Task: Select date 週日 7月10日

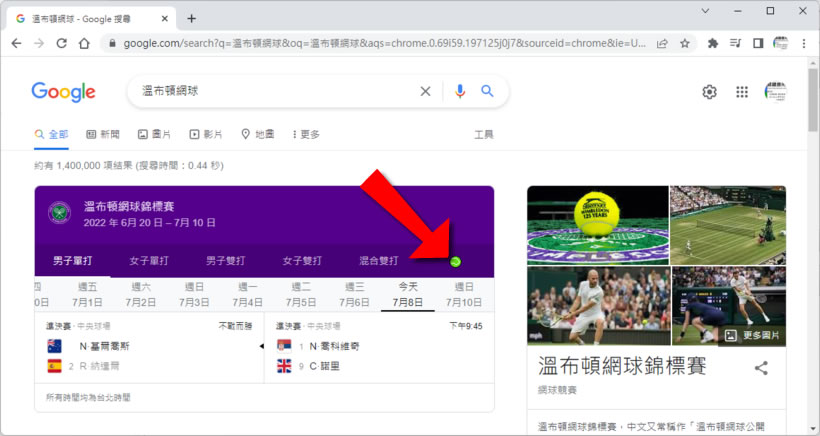Action: click(463, 294)
